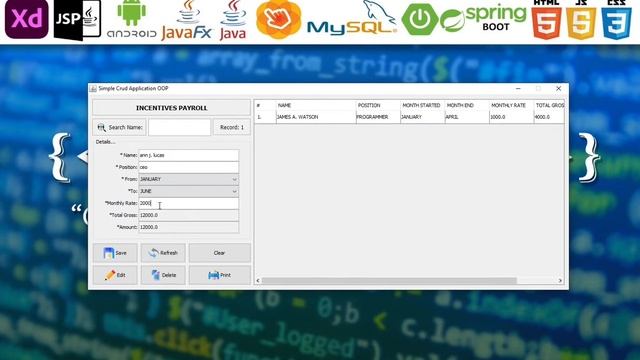The height and width of the screenshot is (360, 640).
Task: Open the From month dropdown
Action: tap(189, 179)
